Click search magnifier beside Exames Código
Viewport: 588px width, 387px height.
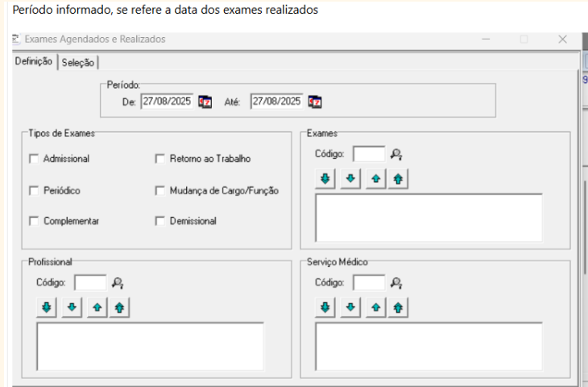coord(395,154)
